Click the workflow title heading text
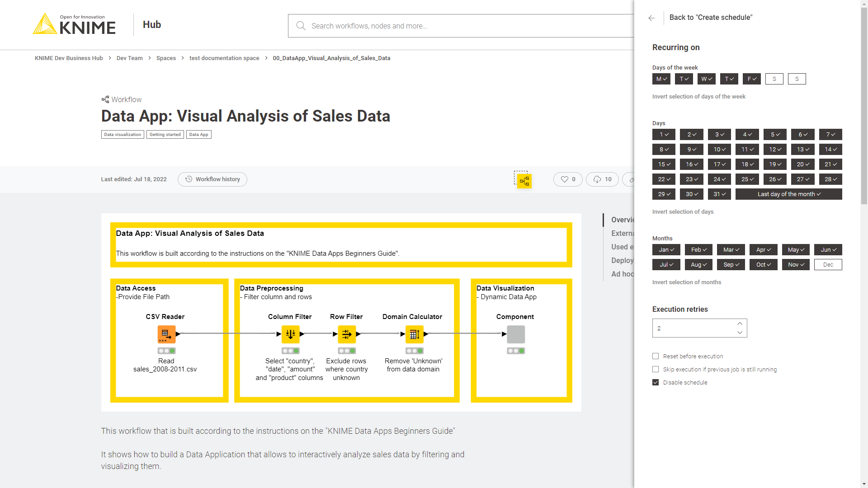 coord(245,116)
